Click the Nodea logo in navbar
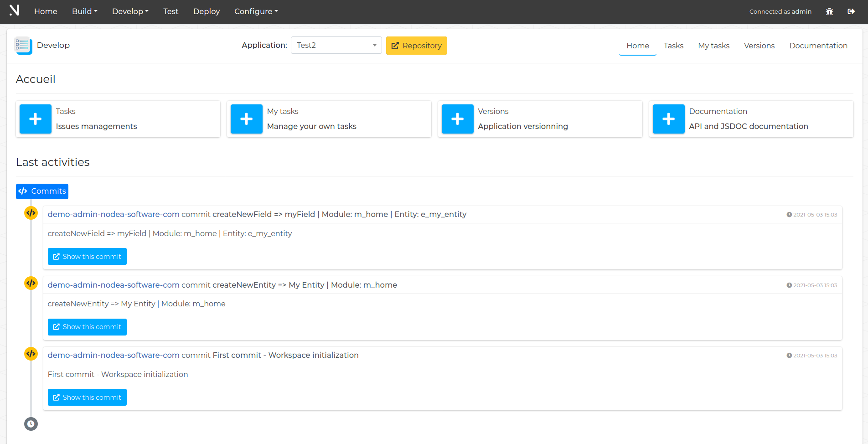Screen dimensions: 868x444 tap(14, 10)
